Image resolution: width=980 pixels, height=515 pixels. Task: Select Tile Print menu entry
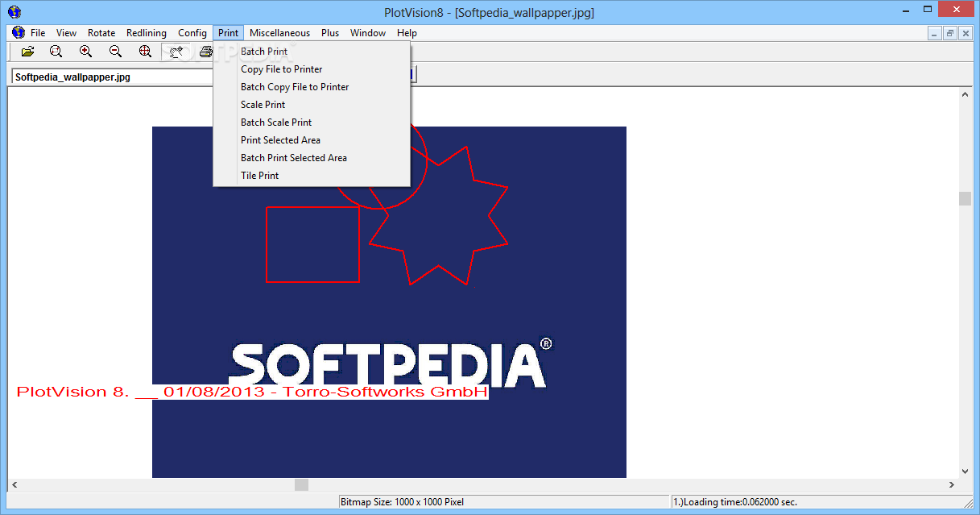(x=312, y=176)
